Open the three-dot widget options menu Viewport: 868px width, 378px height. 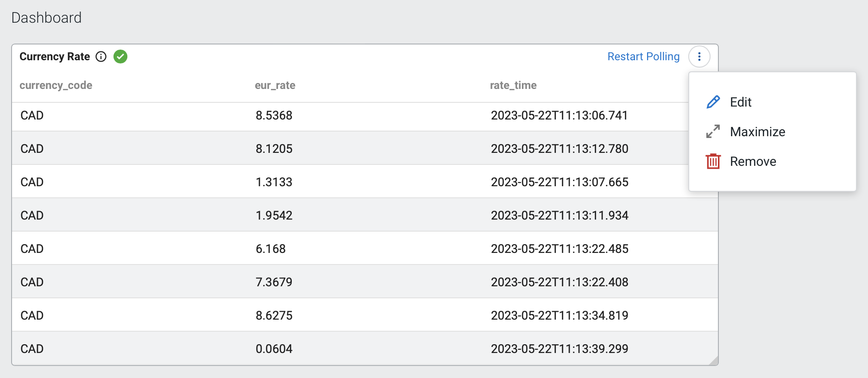pyautogui.click(x=699, y=57)
